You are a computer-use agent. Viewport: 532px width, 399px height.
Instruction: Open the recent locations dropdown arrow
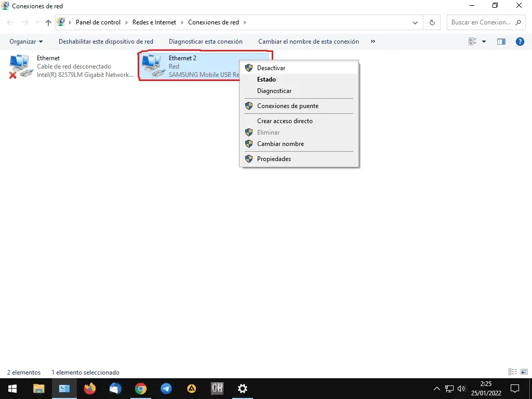(37, 22)
